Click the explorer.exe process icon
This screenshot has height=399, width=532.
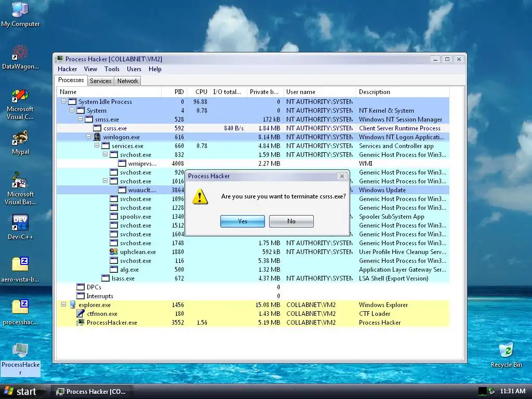72,304
